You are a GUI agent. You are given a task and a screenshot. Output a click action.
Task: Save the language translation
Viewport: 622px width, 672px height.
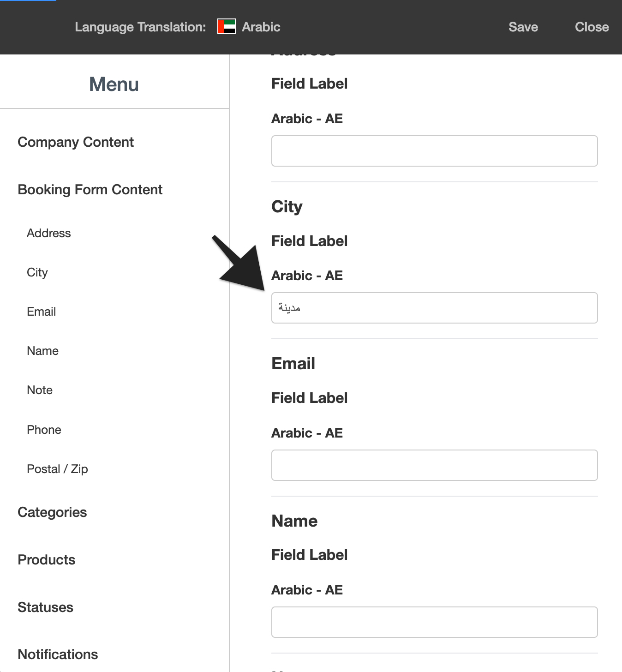523,27
